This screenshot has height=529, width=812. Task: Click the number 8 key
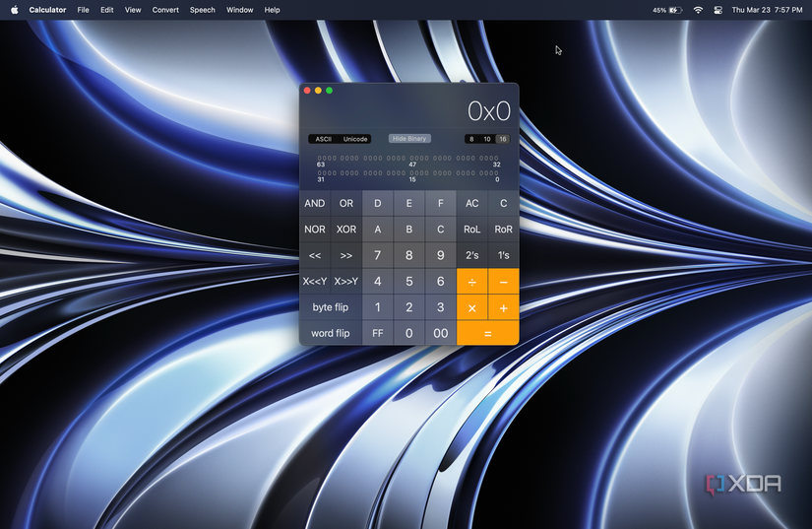click(409, 255)
